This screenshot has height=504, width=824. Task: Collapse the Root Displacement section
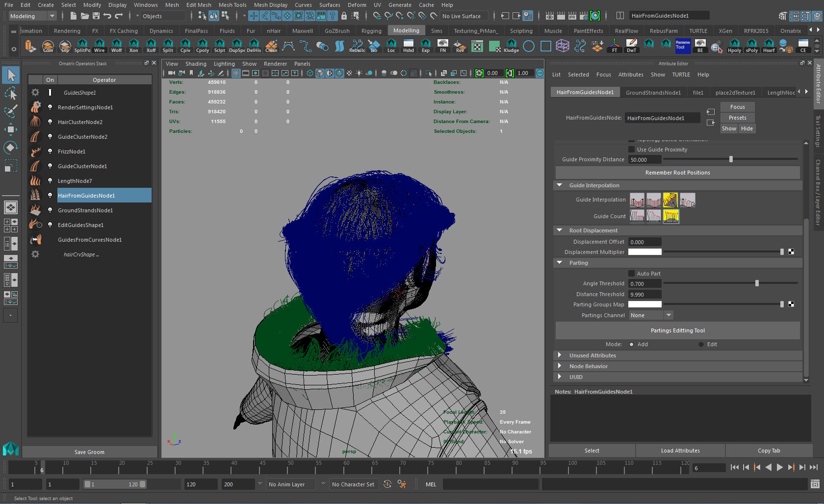coord(560,230)
